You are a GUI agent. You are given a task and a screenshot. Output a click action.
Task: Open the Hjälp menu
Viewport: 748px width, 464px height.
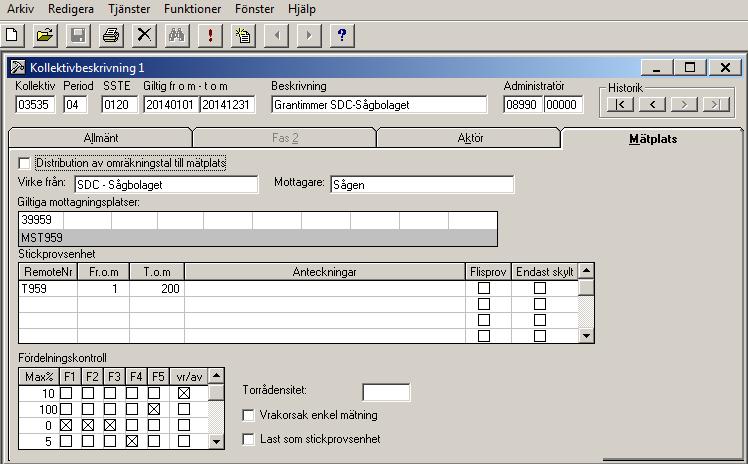point(301,9)
